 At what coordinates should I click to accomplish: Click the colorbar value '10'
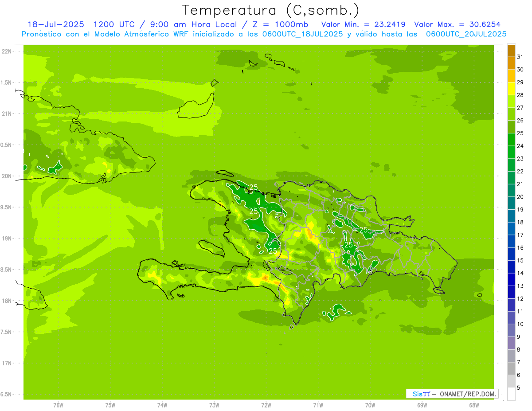(520, 324)
